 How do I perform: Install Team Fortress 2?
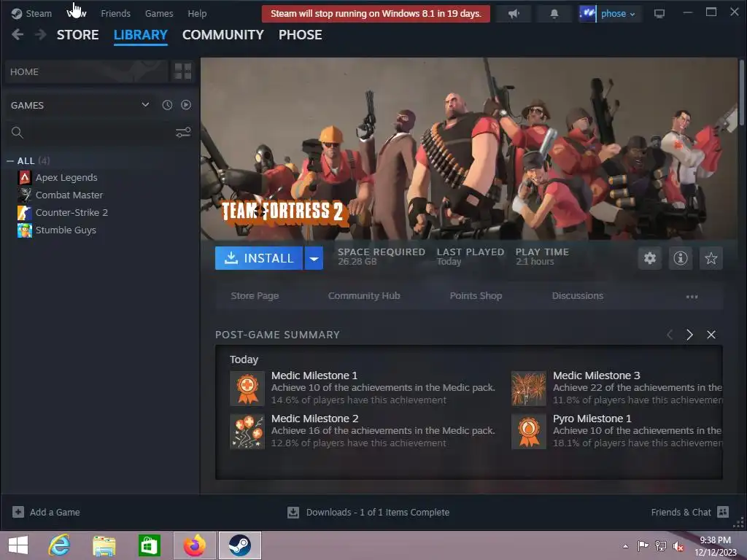coord(259,258)
